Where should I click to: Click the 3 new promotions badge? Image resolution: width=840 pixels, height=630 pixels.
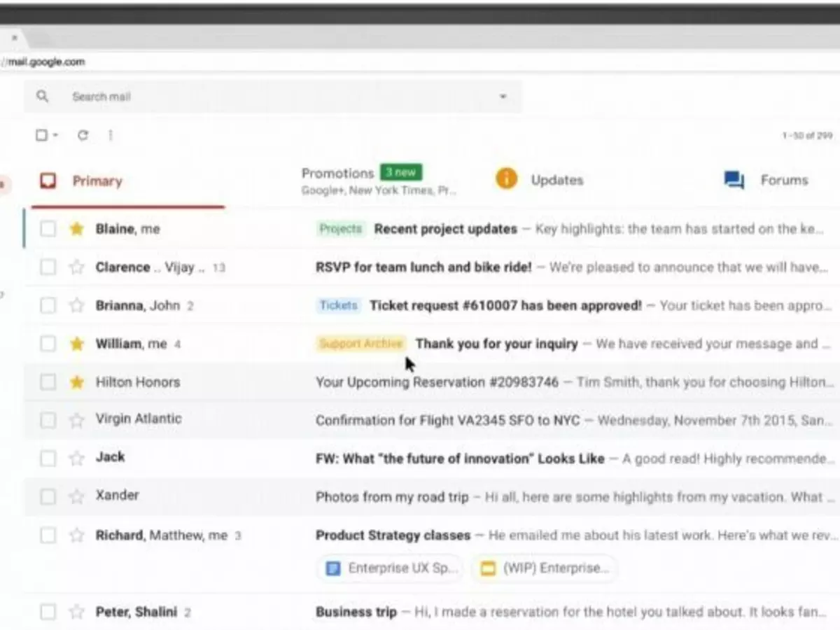[x=400, y=171]
